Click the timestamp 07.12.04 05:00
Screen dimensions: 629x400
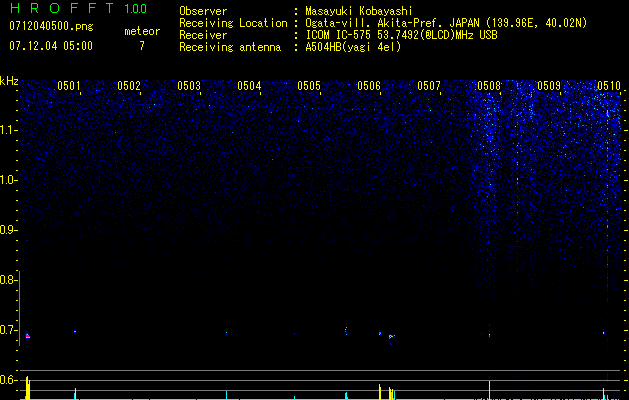point(51,46)
